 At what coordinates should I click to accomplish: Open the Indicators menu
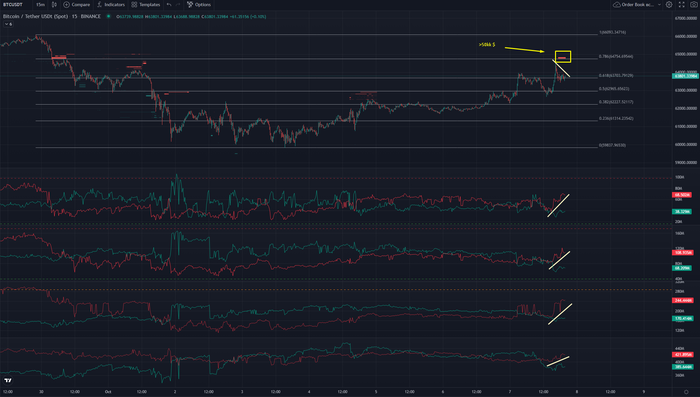(111, 4)
